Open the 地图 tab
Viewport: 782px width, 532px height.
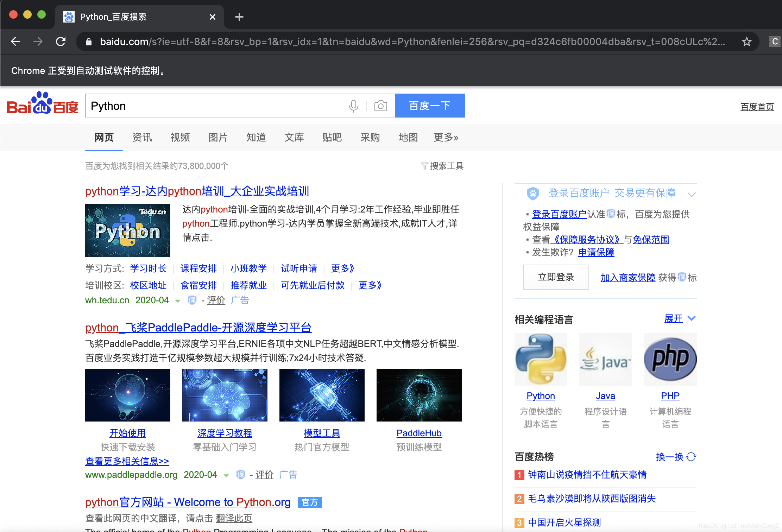[x=408, y=137]
